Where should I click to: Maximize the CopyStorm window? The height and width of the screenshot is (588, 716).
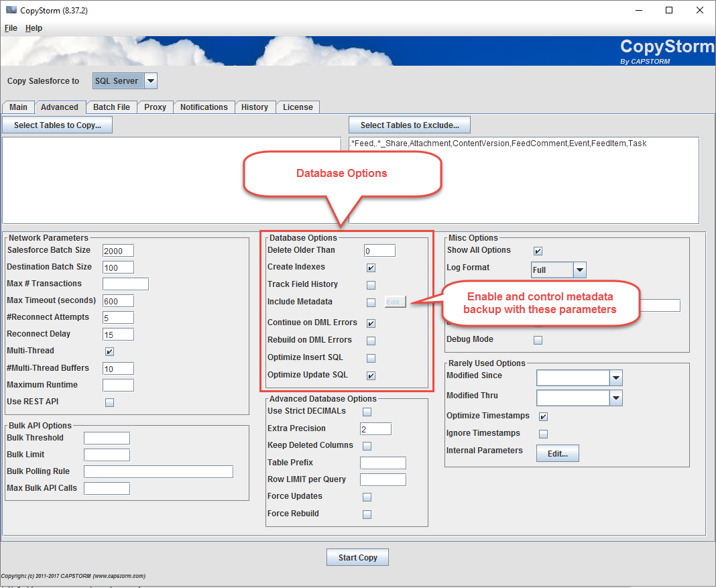669,10
